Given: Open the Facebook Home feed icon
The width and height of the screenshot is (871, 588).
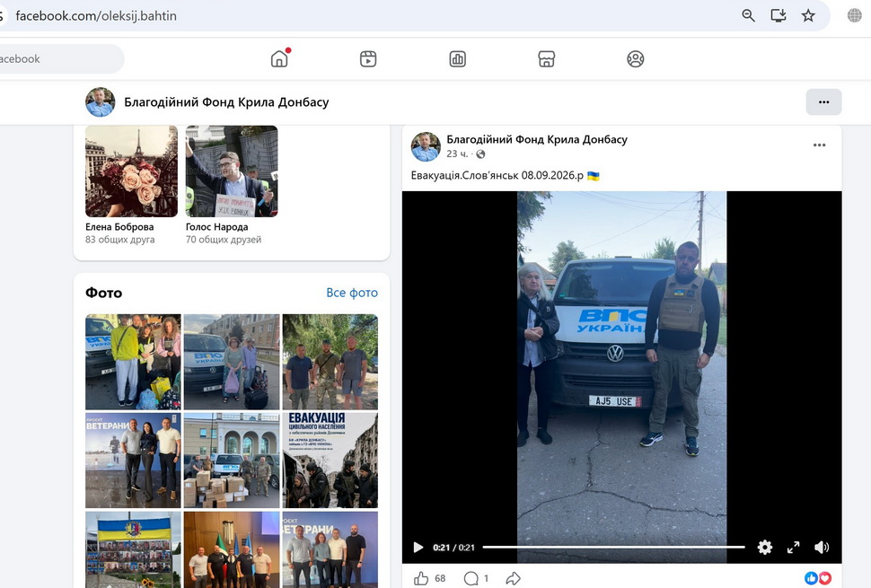Looking at the screenshot, I should click(x=279, y=58).
